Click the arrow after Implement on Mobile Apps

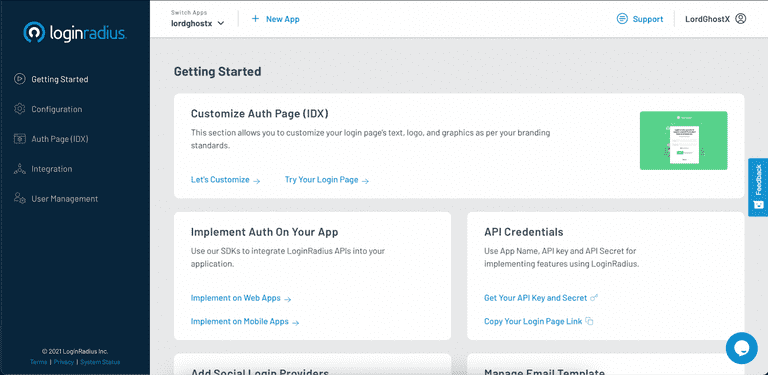pos(295,323)
